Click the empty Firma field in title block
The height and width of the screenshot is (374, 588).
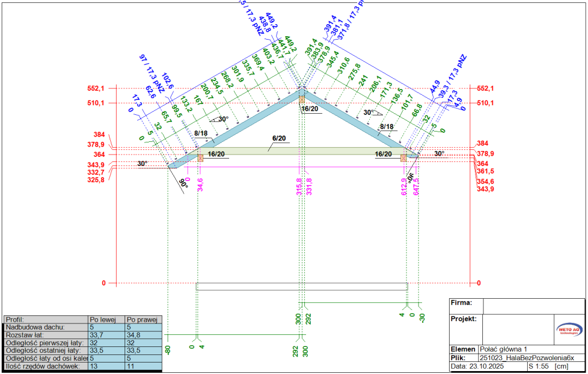[x=534, y=305]
